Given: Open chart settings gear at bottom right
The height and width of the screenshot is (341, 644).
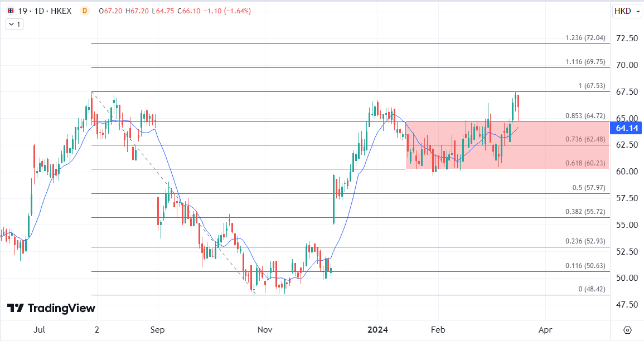Looking at the screenshot, I should (x=627, y=330).
